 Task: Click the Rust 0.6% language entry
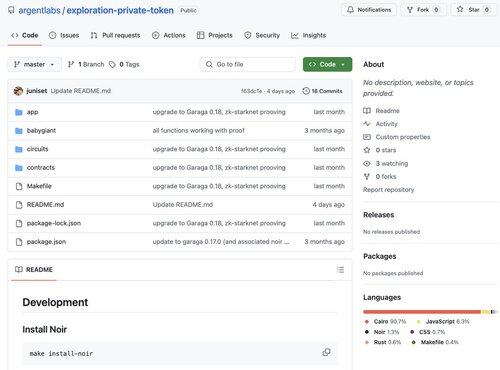click(383, 342)
